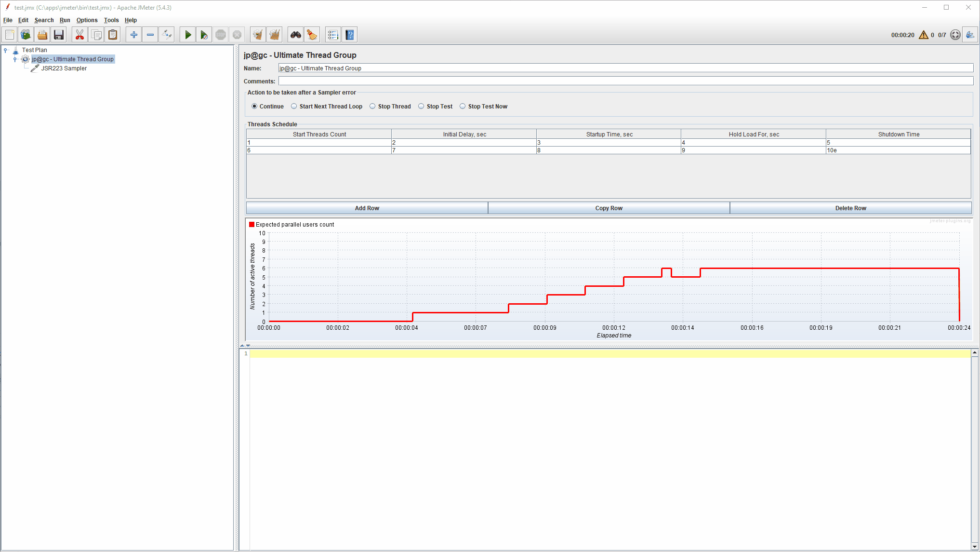Click the Stop button to halt test
980x552 pixels.
[221, 34]
